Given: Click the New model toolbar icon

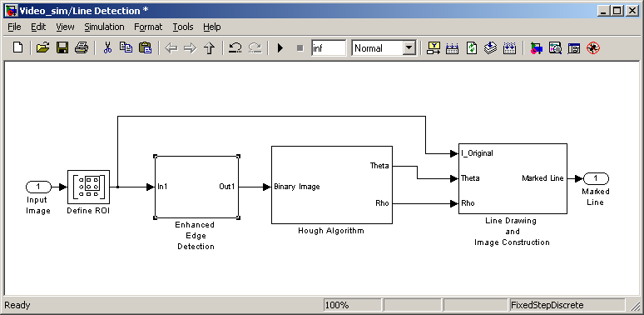Looking at the screenshot, I should (x=17, y=48).
